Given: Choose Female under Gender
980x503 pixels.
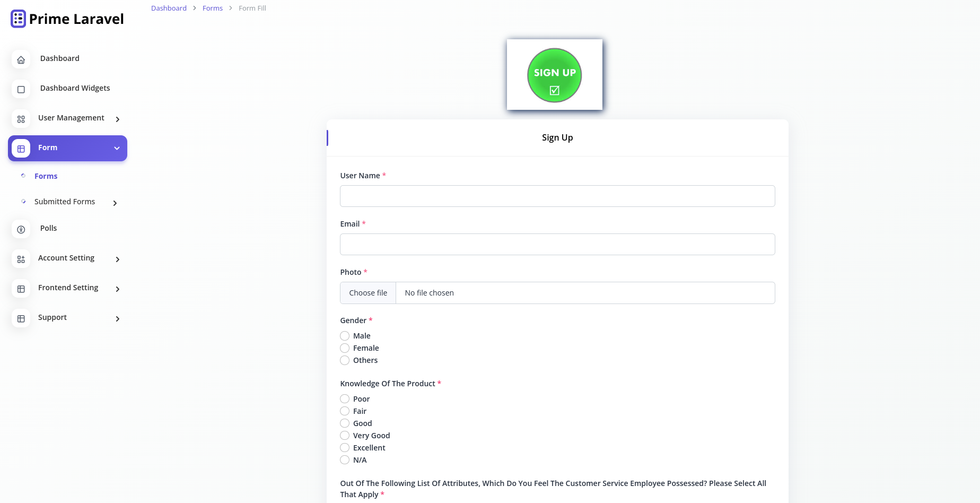Looking at the screenshot, I should [x=344, y=348].
